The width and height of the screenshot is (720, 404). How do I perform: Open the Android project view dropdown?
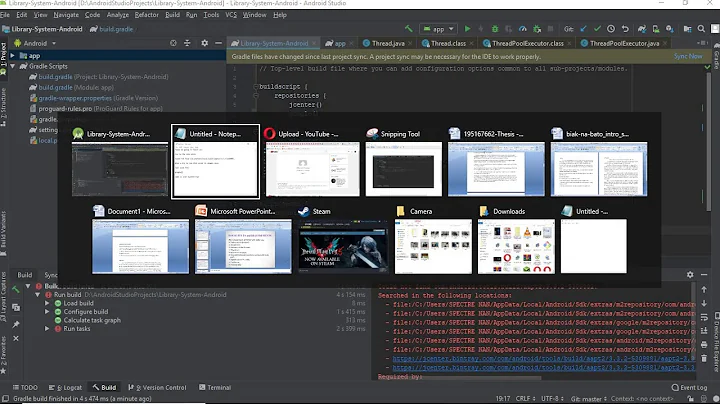38,44
